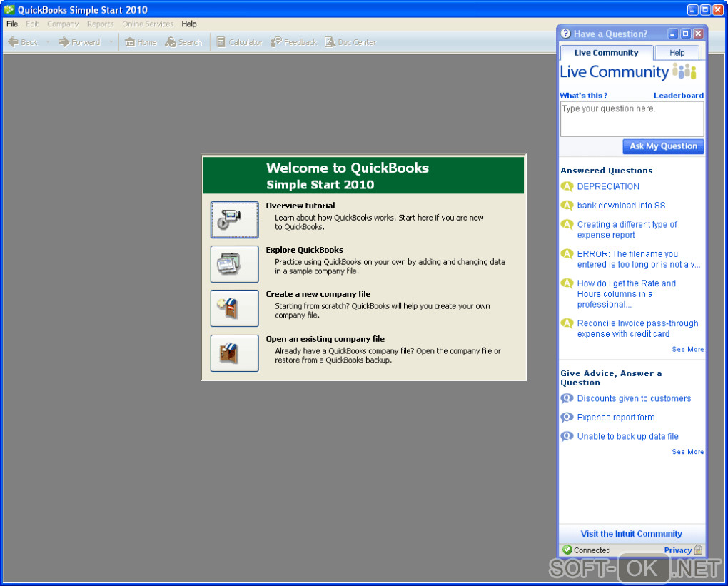728x586 pixels.
Task: Click the QuickBooks title bar application icon
Action: coord(9,9)
